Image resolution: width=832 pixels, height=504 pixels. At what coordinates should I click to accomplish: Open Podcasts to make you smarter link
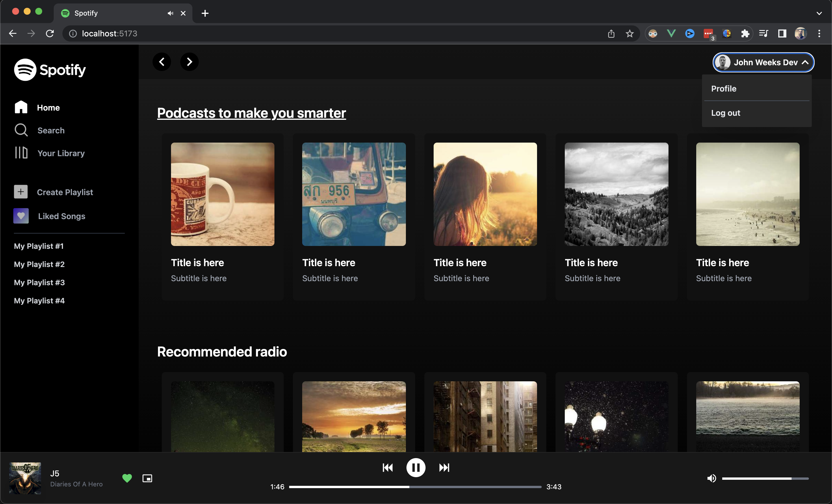pyautogui.click(x=252, y=113)
